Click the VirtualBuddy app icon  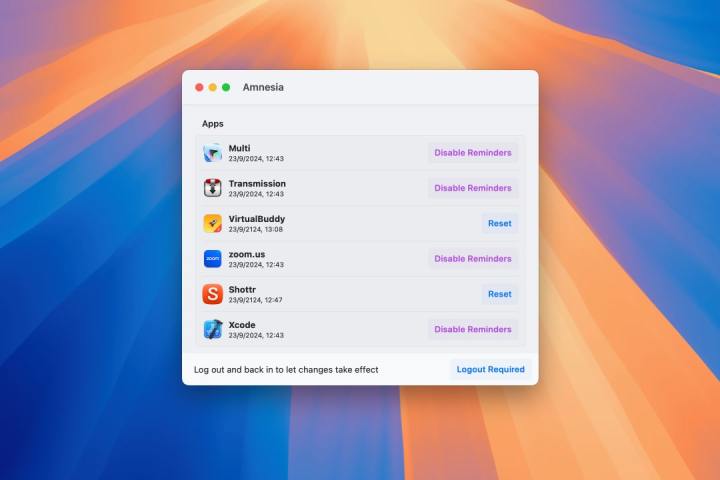[213, 223]
